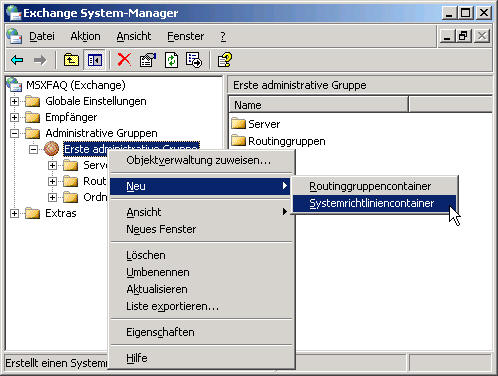
Task: Click the export list toolbar icon
Action: (x=194, y=60)
